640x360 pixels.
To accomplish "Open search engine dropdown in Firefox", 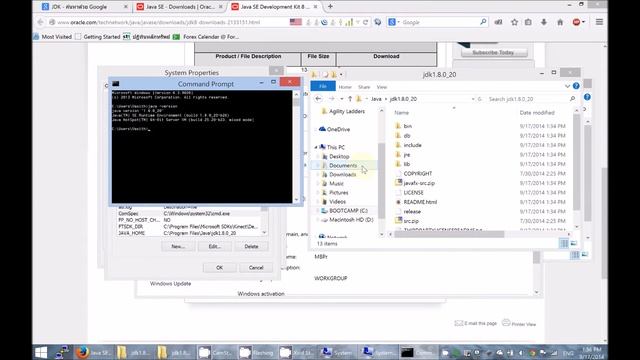I will coord(399,22).
